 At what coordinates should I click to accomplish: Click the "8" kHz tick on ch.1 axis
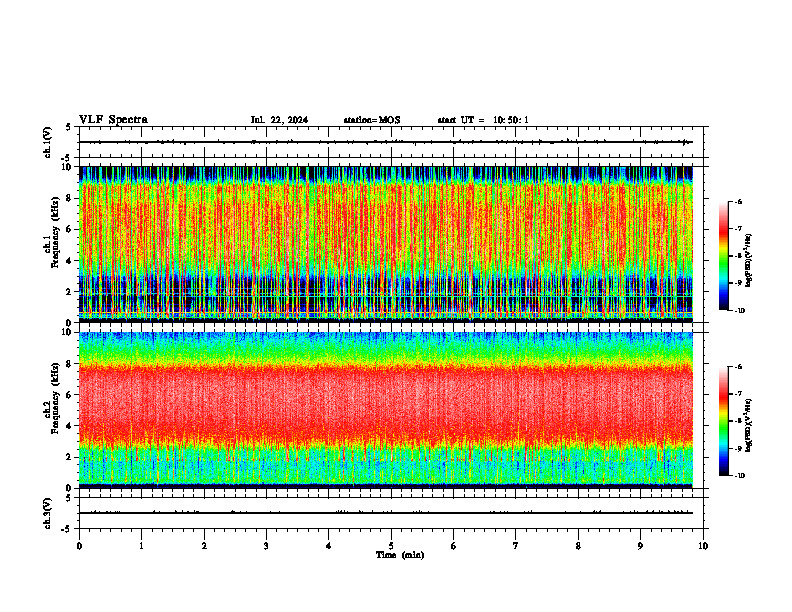70,198
